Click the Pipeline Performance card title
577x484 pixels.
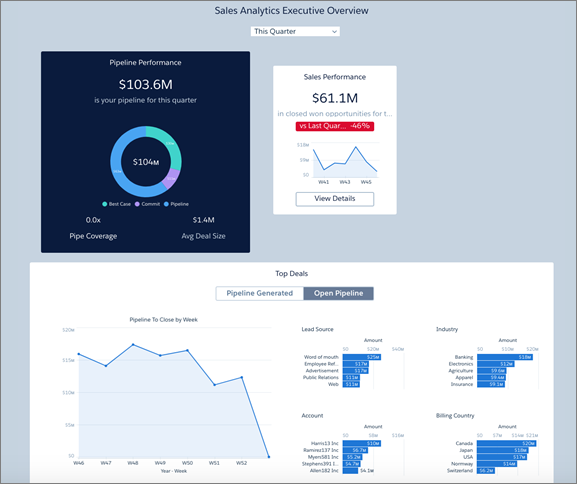coord(145,63)
